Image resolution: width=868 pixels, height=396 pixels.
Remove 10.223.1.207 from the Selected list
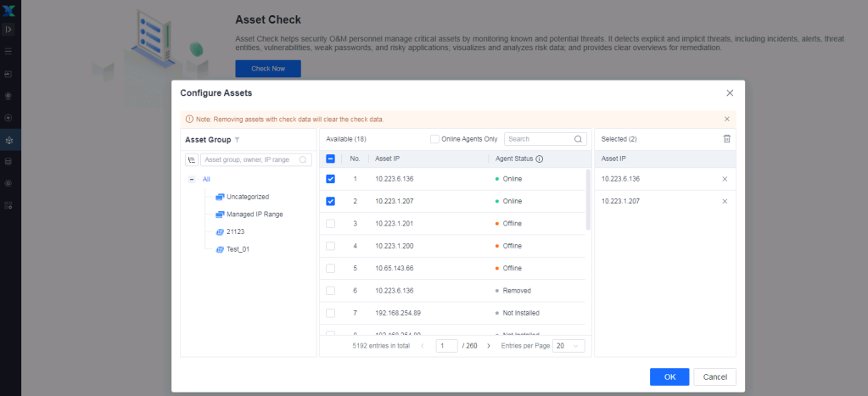coord(725,201)
